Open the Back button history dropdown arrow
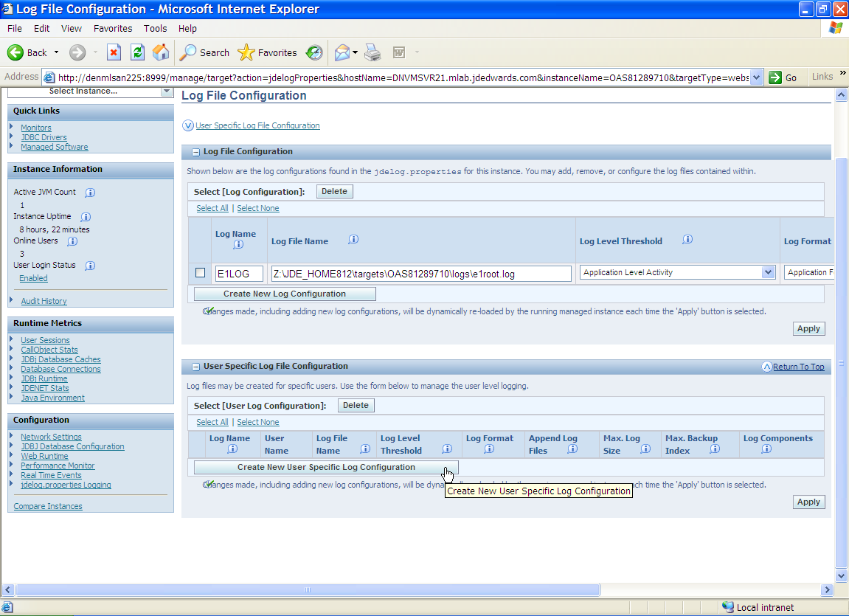The height and width of the screenshot is (616, 849). tap(56, 52)
